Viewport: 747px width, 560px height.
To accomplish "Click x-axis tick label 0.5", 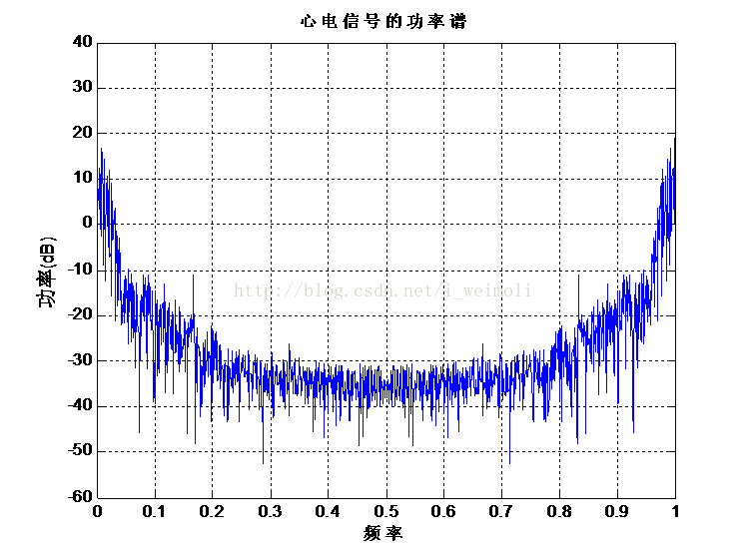I will pos(385,511).
